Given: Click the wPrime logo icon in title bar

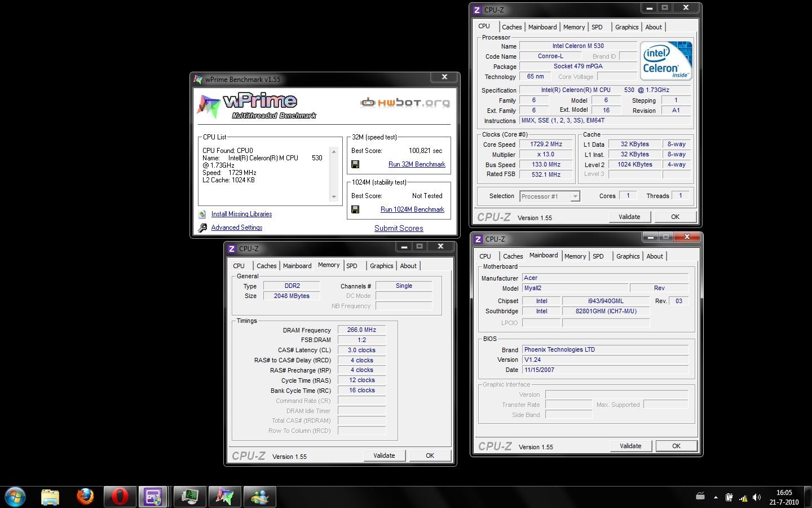Looking at the screenshot, I should 198,79.
